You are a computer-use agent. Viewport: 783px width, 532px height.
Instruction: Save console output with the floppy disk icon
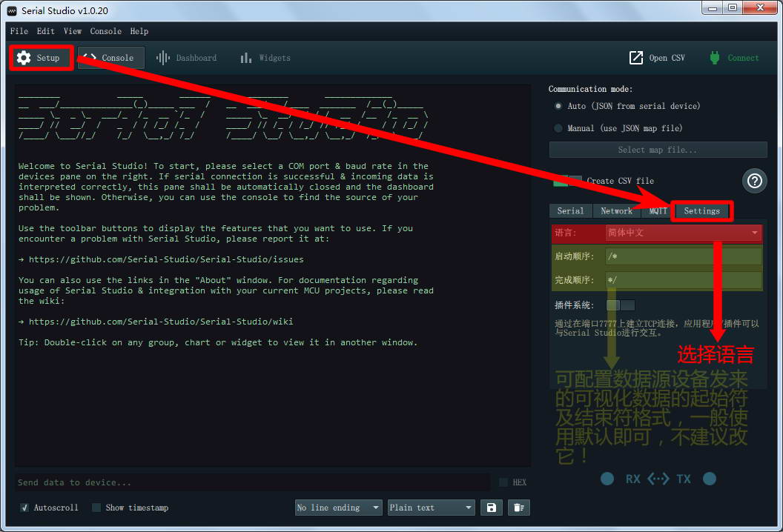[490, 508]
